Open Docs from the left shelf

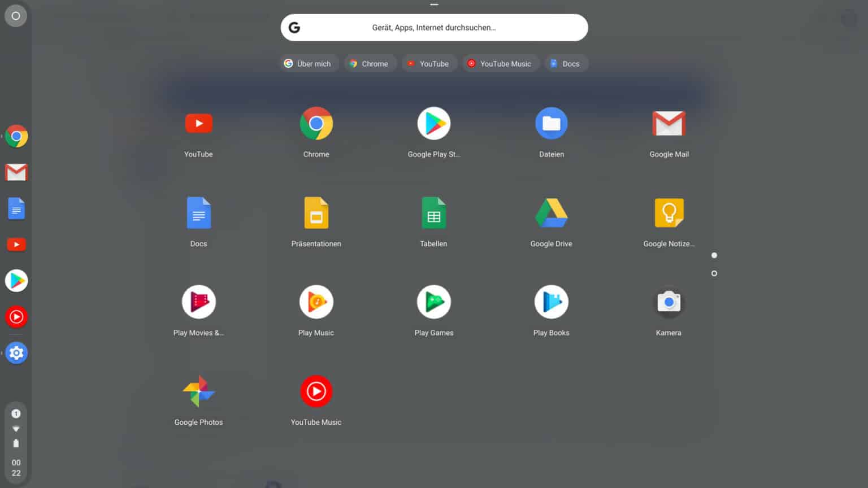[x=16, y=208]
